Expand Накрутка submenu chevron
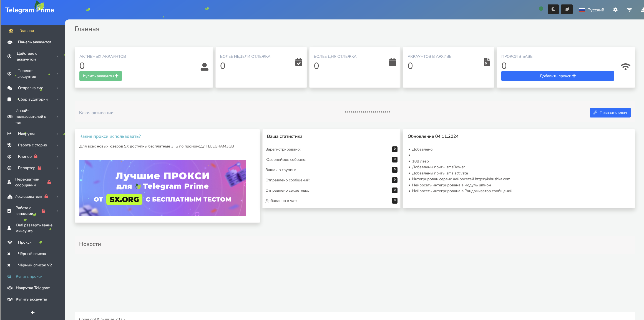The image size is (644, 320). [57, 134]
